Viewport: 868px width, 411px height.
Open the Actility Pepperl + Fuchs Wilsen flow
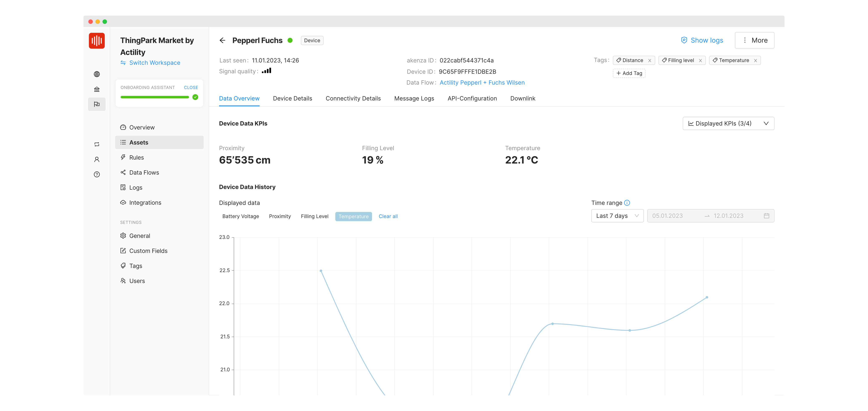[482, 83]
